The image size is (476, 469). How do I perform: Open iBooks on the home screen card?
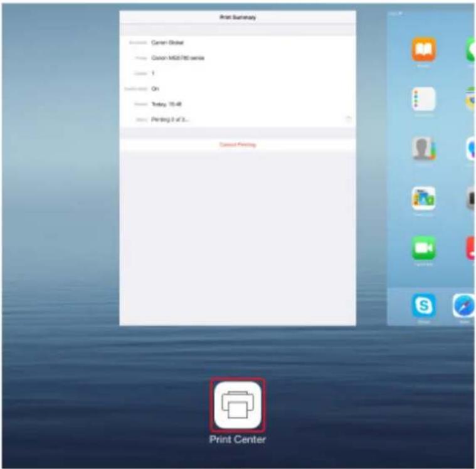point(424,50)
